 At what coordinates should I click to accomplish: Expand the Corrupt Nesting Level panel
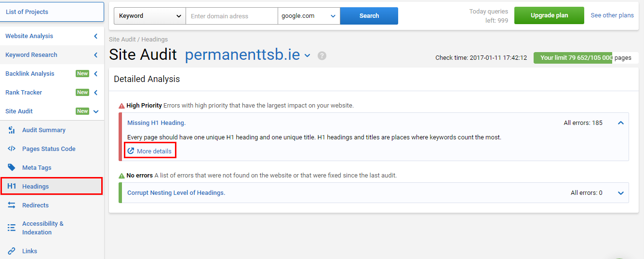pos(621,193)
